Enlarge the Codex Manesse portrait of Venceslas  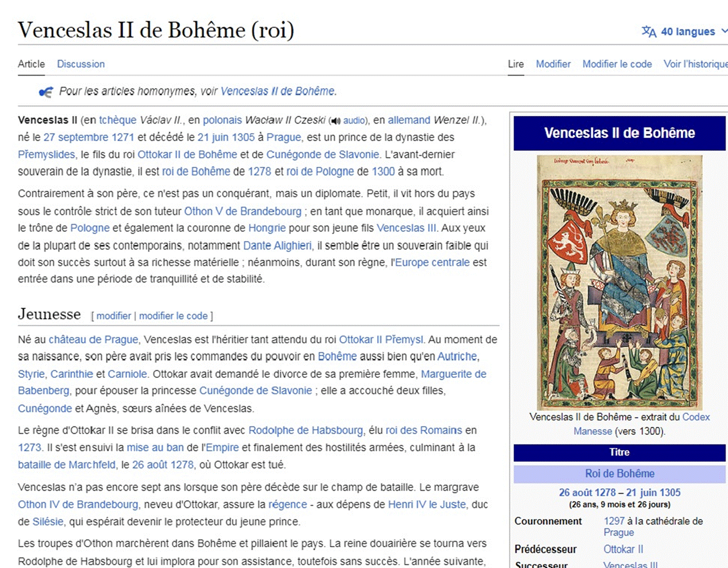[x=619, y=282]
